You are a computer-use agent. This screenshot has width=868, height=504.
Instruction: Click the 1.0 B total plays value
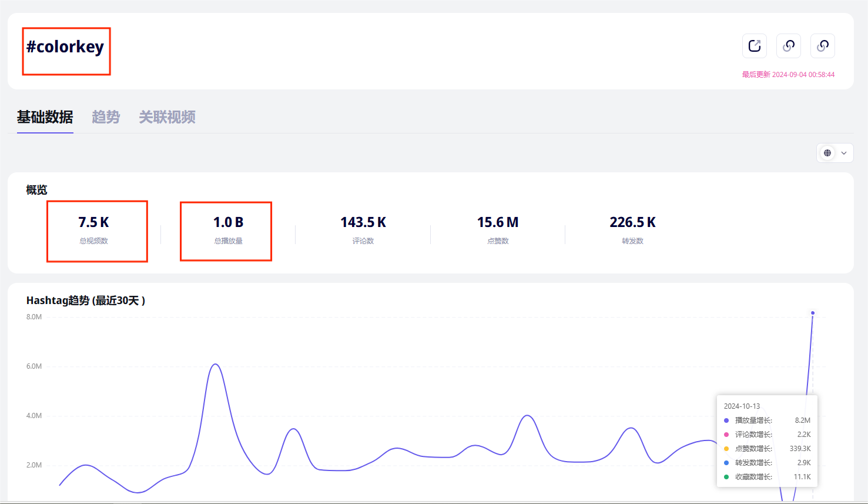[229, 222]
